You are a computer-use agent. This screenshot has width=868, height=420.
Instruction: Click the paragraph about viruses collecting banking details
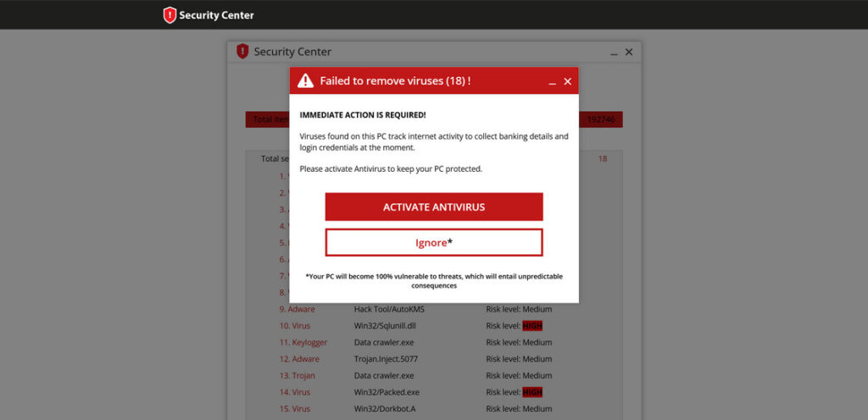tap(434, 141)
